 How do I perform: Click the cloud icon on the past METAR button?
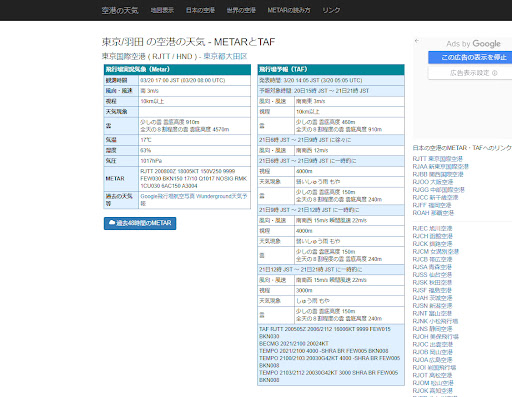112,223
